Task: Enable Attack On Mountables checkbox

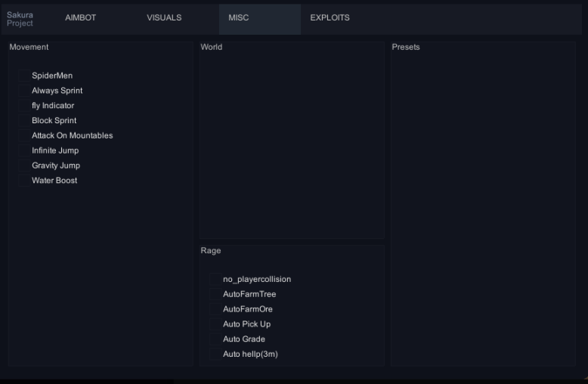Action: [x=24, y=136]
